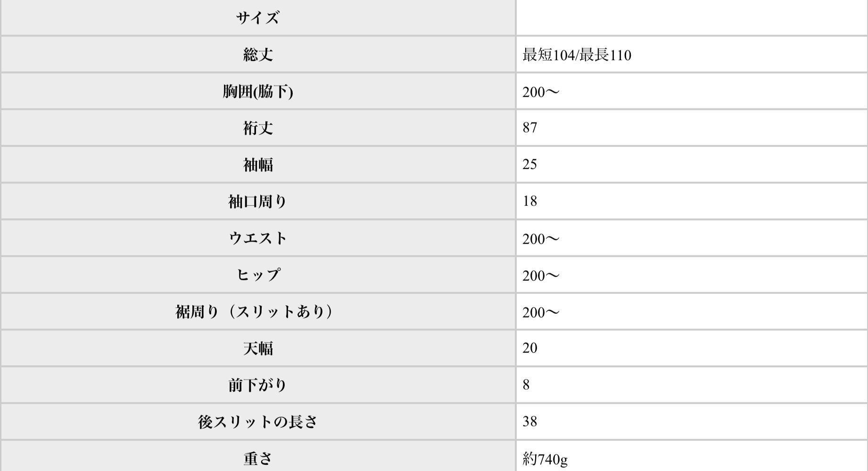
Task: Select the ヒップ row label
Action: (x=257, y=275)
